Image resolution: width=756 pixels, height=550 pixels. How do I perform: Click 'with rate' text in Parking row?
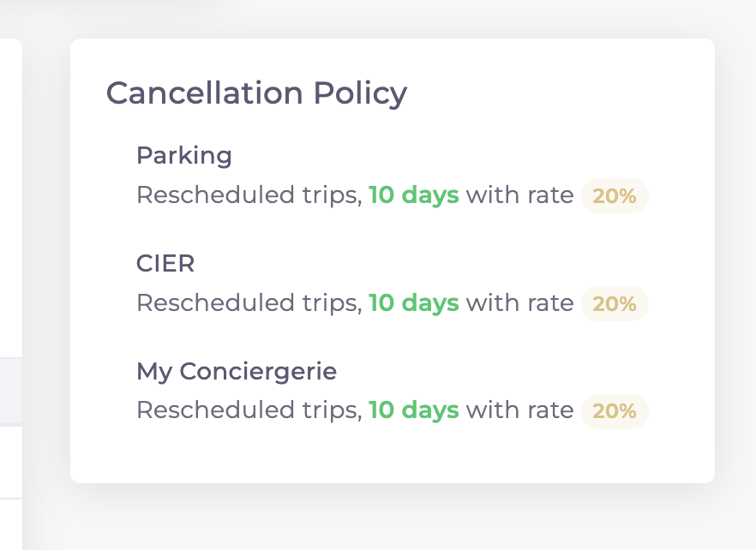pyautogui.click(x=519, y=195)
